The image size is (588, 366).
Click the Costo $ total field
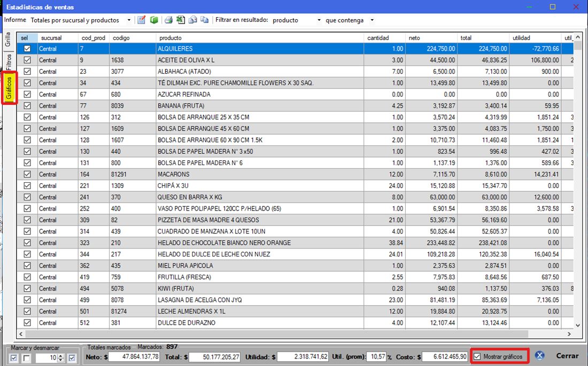pyautogui.click(x=445, y=356)
